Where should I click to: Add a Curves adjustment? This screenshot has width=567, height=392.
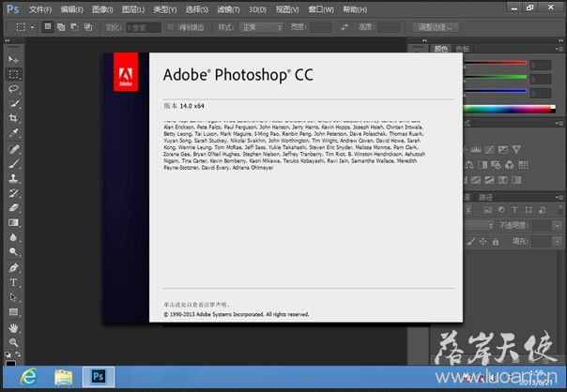point(489,149)
